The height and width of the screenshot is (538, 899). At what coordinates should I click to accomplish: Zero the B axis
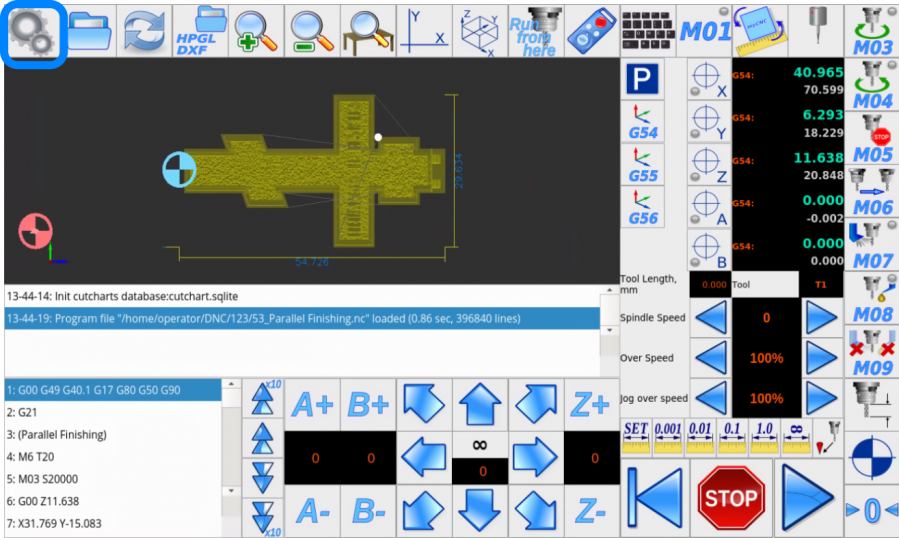point(709,250)
